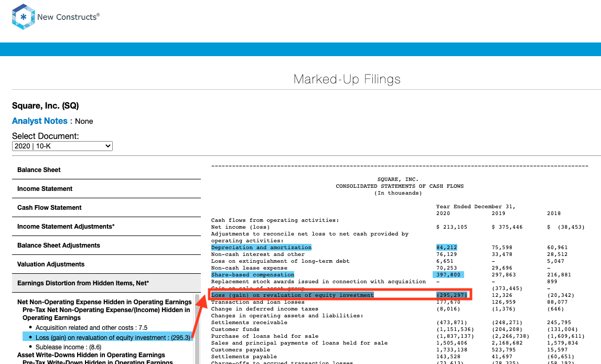Click Change in deferred income taxes line
Screen dimensions: 601x364
[264, 309]
